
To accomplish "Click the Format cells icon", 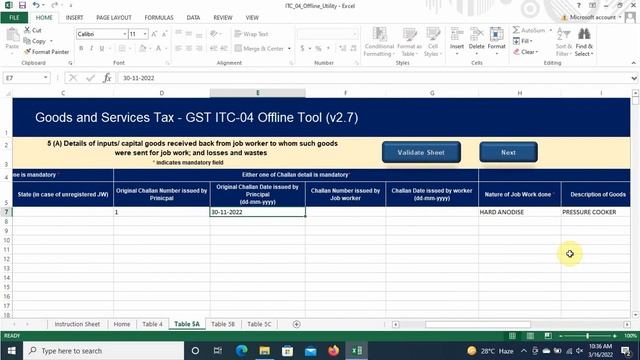I will pyautogui.click(x=496, y=34).
